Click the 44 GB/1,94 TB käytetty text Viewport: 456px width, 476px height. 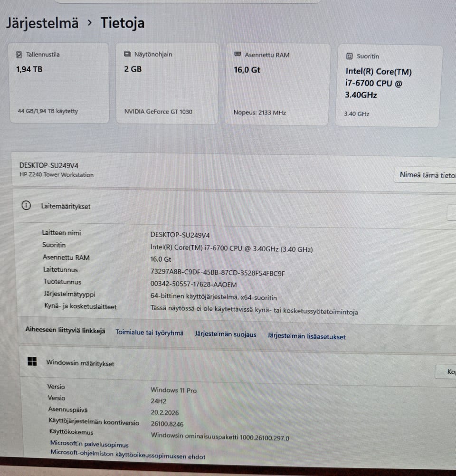47,111
